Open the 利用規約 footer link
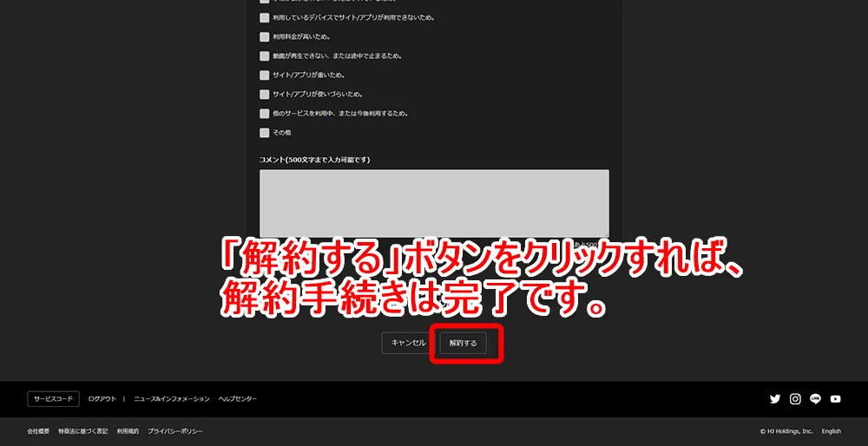The image size is (868, 446). (x=128, y=431)
